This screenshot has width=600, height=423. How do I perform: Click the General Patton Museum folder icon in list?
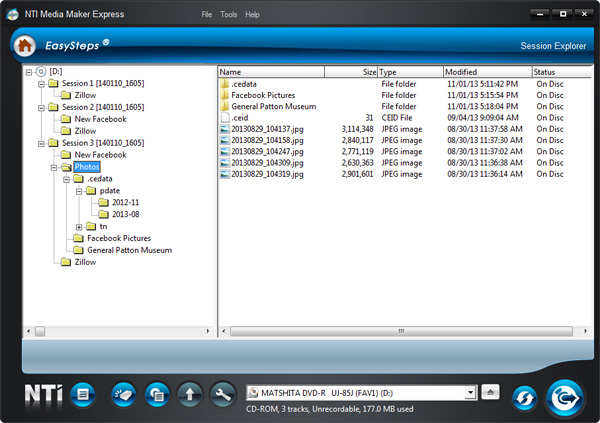click(225, 106)
